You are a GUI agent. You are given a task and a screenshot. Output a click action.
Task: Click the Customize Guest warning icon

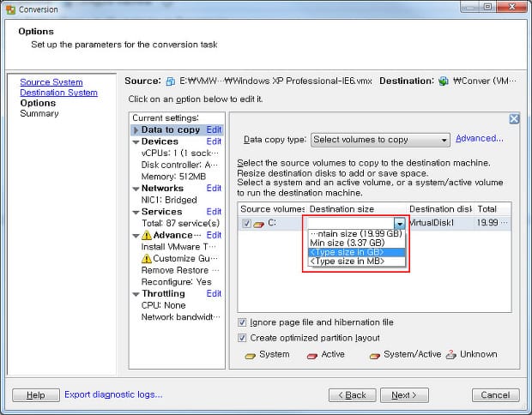point(146,258)
